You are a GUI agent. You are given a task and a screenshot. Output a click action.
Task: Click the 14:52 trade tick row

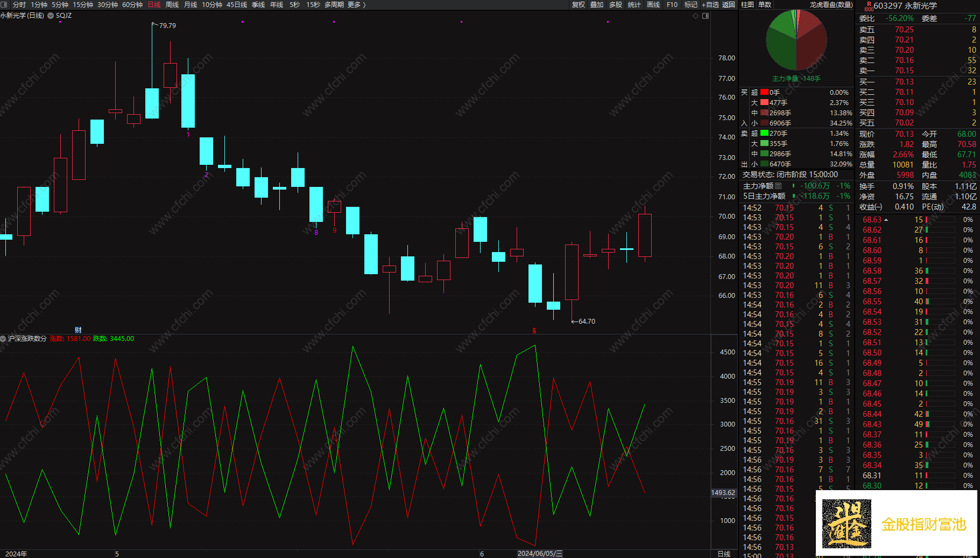[796, 208]
